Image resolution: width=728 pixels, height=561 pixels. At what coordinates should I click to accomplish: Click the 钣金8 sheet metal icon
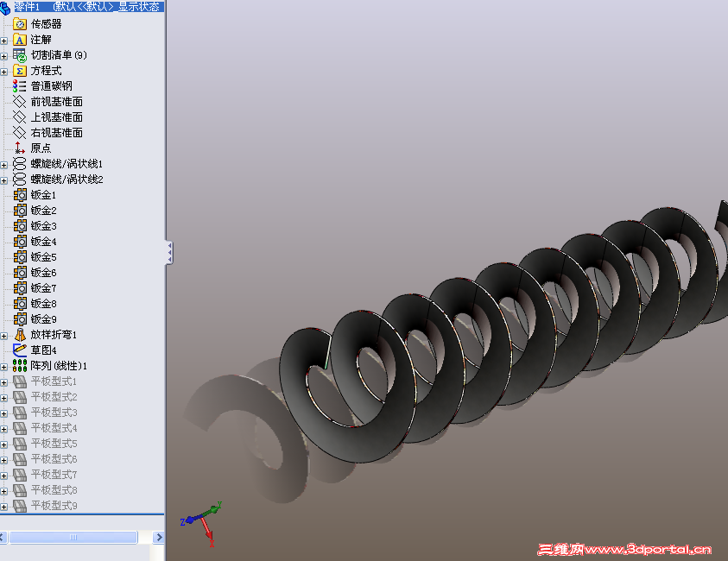20,304
